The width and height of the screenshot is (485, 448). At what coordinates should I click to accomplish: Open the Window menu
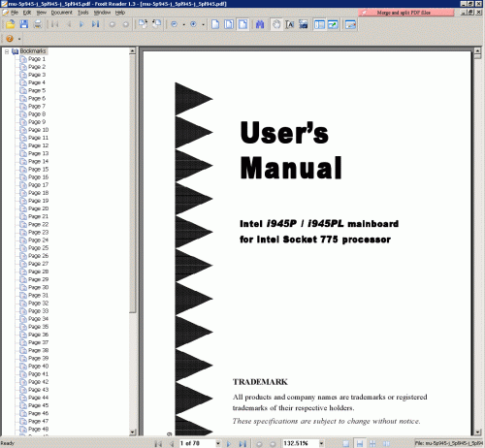(102, 13)
